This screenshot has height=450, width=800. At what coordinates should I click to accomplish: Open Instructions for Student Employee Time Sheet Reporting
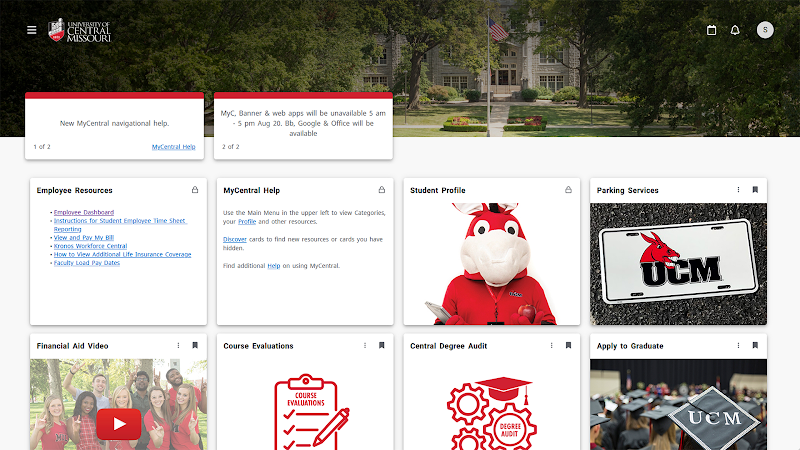pos(120,225)
